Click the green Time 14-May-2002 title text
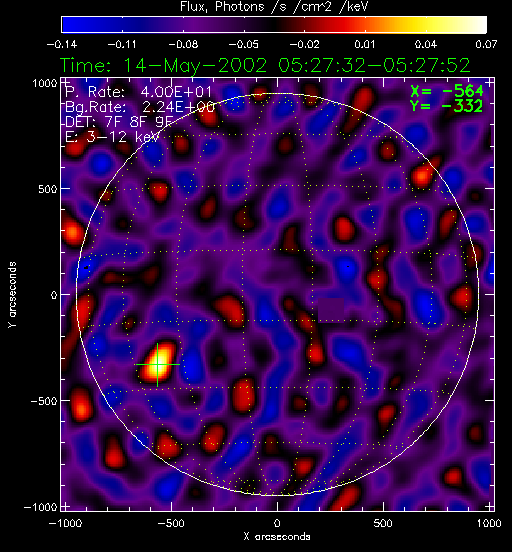 [265, 65]
